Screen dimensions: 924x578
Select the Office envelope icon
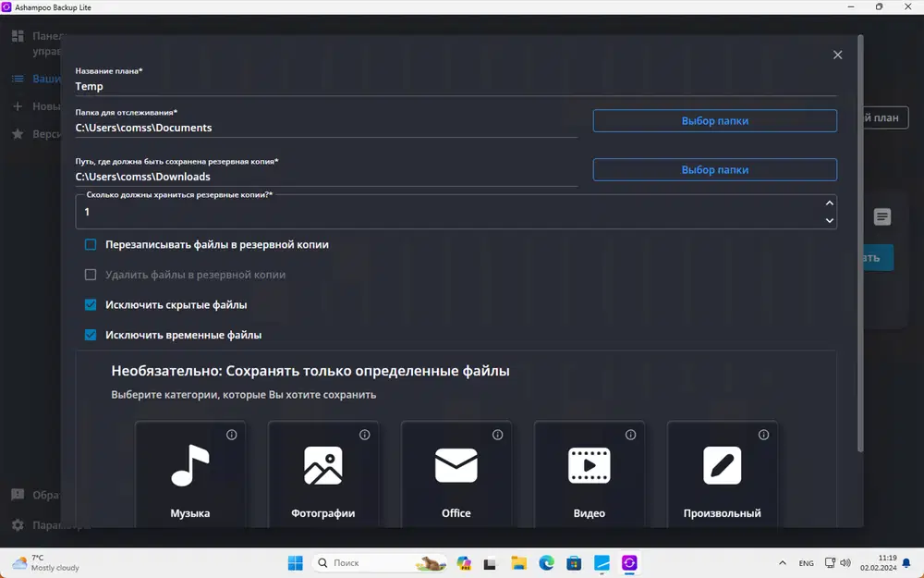[x=456, y=465]
